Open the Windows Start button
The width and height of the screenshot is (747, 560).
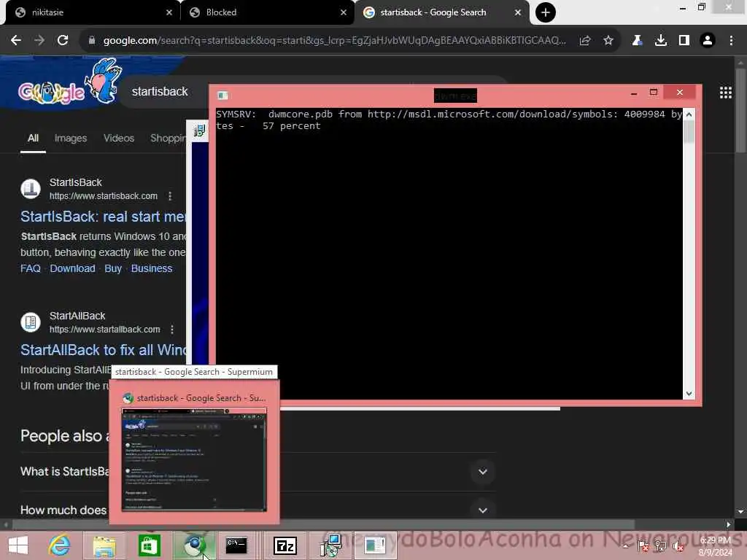pyautogui.click(x=18, y=545)
